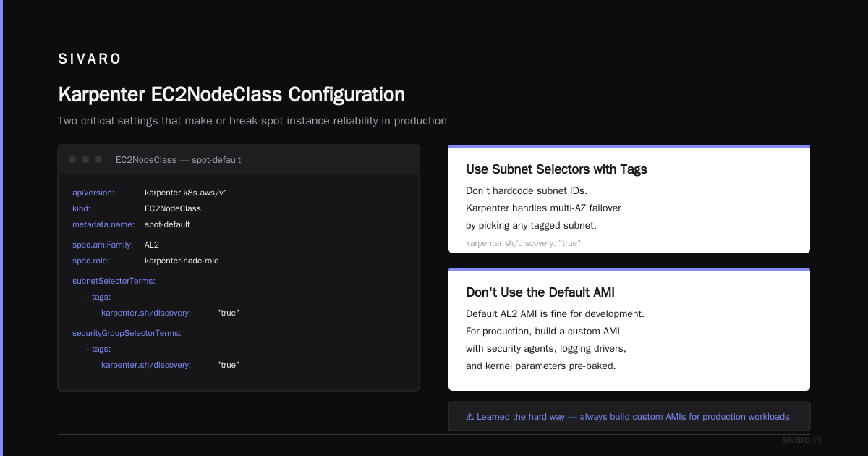This screenshot has width=868, height=456.
Task: Select the line Default AL2 AMI is fine
Action: click(x=555, y=314)
